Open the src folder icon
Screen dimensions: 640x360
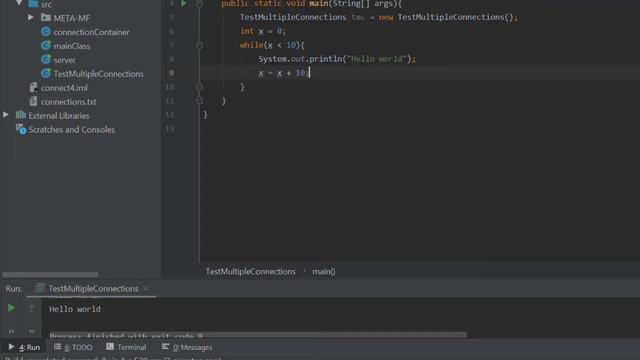point(33,4)
